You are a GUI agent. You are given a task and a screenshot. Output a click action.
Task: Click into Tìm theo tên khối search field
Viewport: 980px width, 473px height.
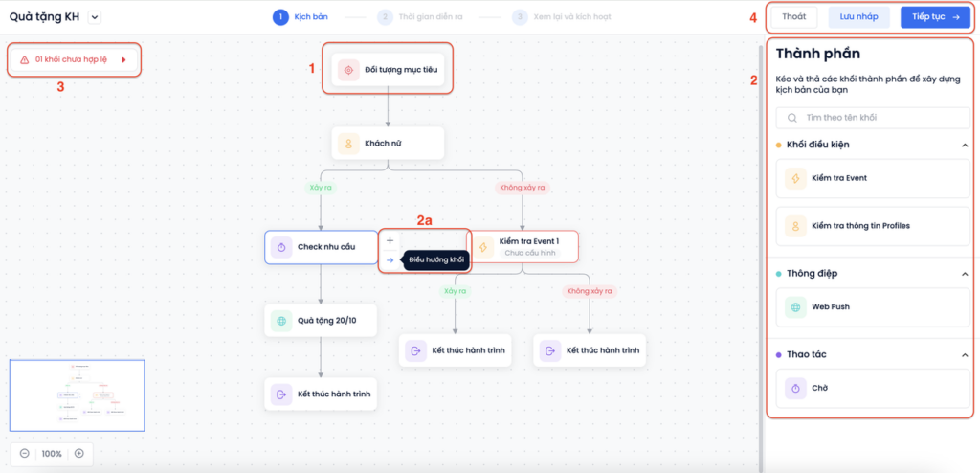pos(873,118)
